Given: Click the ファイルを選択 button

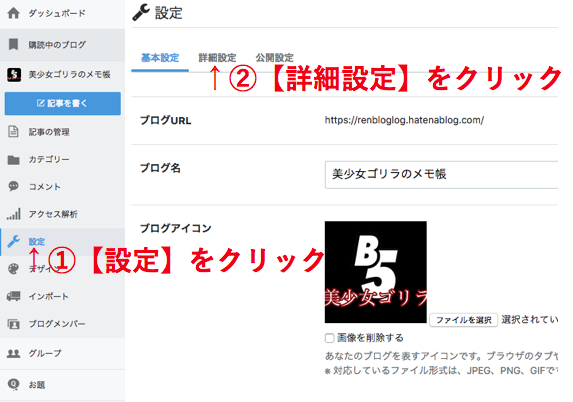Looking at the screenshot, I should point(463,320).
